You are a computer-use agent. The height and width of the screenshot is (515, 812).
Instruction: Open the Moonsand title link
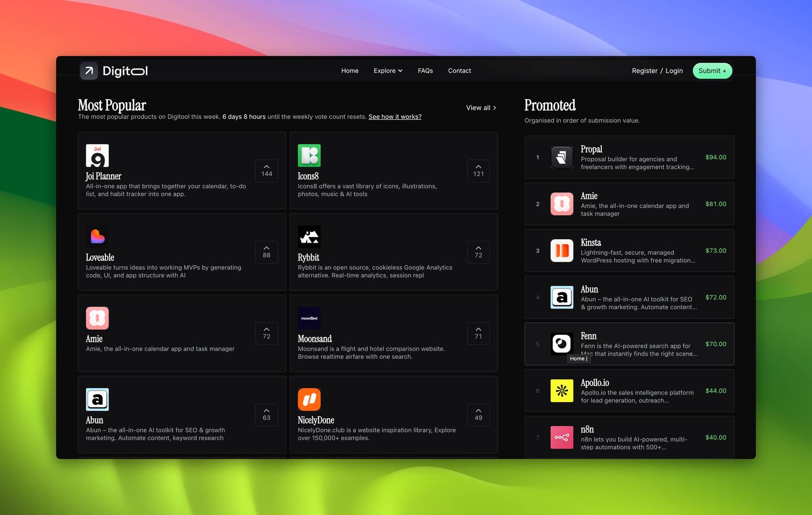pos(315,339)
